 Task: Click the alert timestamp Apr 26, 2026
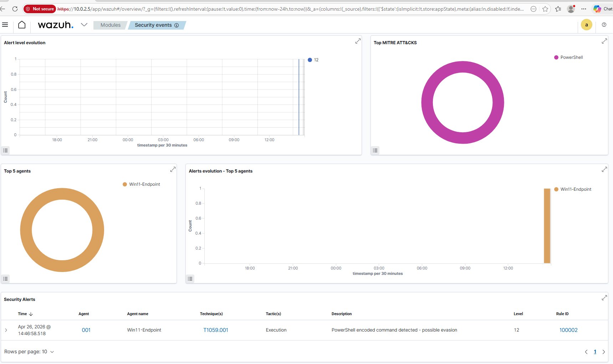point(34,330)
